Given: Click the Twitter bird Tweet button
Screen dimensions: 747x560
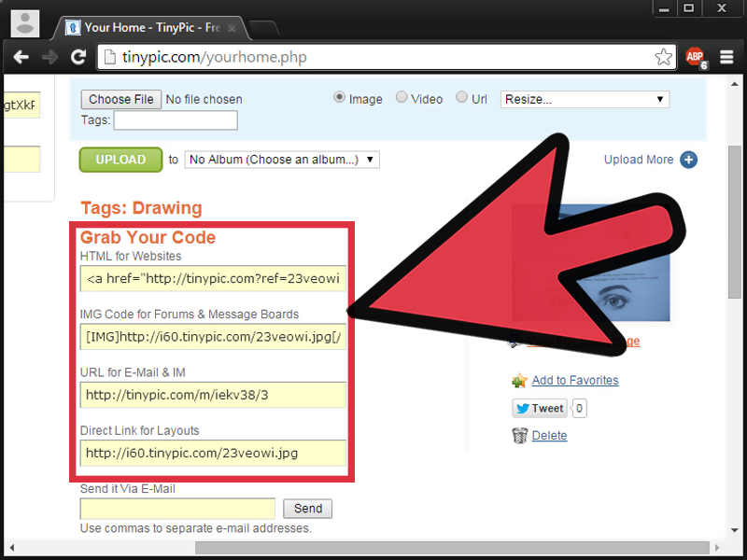Looking at the screenshot, I should tap(540, 409).
